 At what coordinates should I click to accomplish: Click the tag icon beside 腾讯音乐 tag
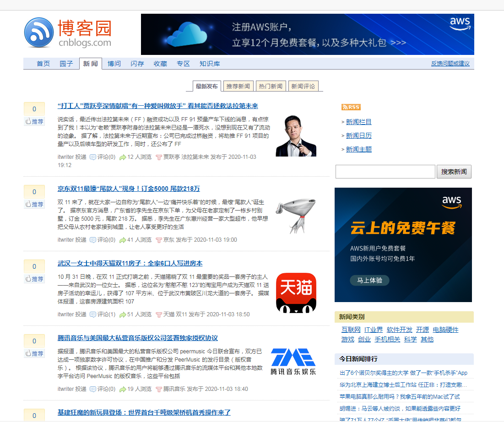159,389
